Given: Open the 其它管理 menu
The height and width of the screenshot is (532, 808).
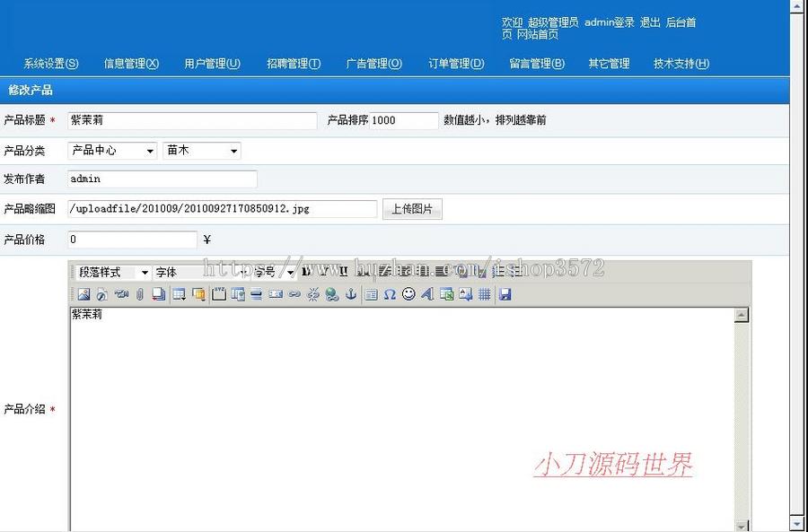Looking at the screenshot, I should click(x=609, y=64).
